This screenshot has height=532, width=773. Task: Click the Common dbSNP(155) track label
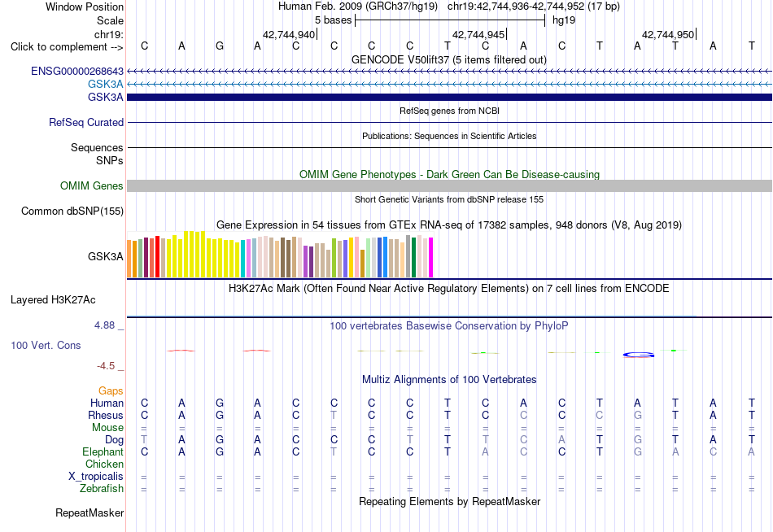pos(72,211)
